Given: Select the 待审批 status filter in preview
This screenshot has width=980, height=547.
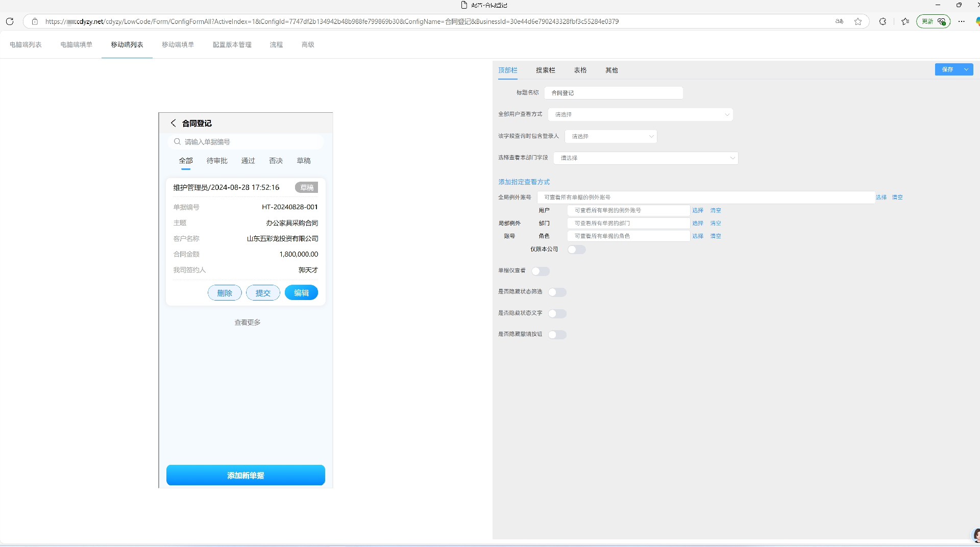Looking at the screenshot, I should click(217, 161).
